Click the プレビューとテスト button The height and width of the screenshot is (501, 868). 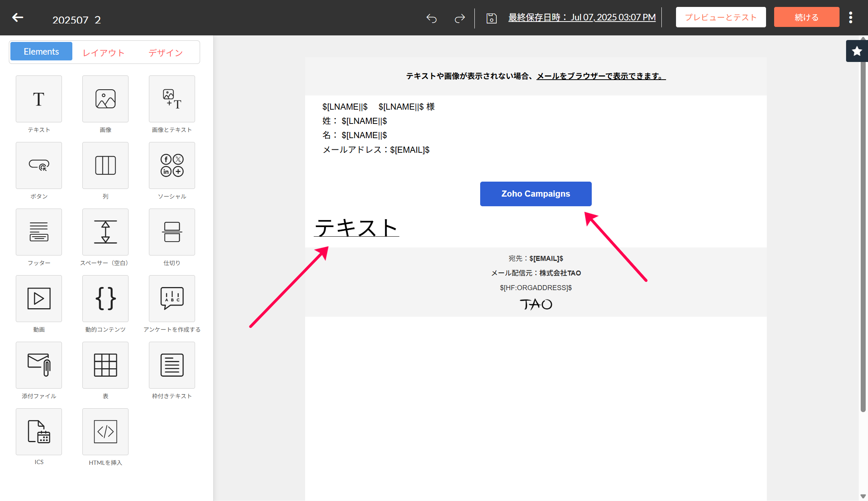tap(721, 17)
